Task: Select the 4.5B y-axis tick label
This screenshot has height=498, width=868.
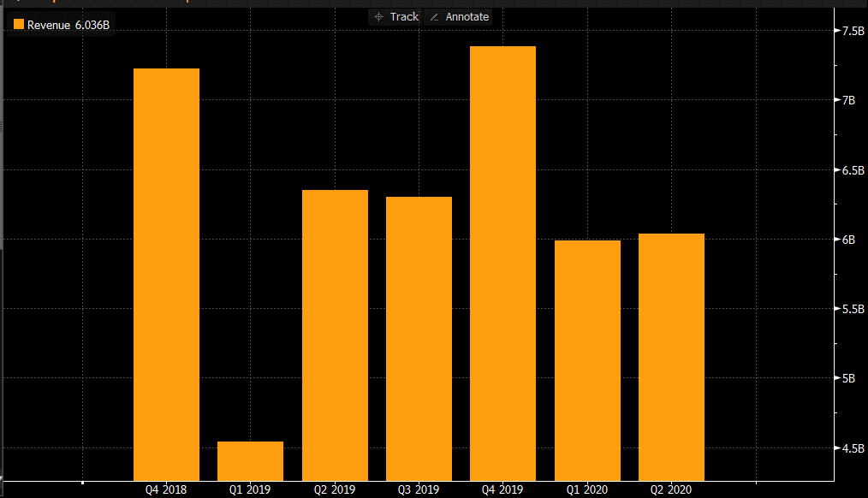Action: click(x=853, y=448)
